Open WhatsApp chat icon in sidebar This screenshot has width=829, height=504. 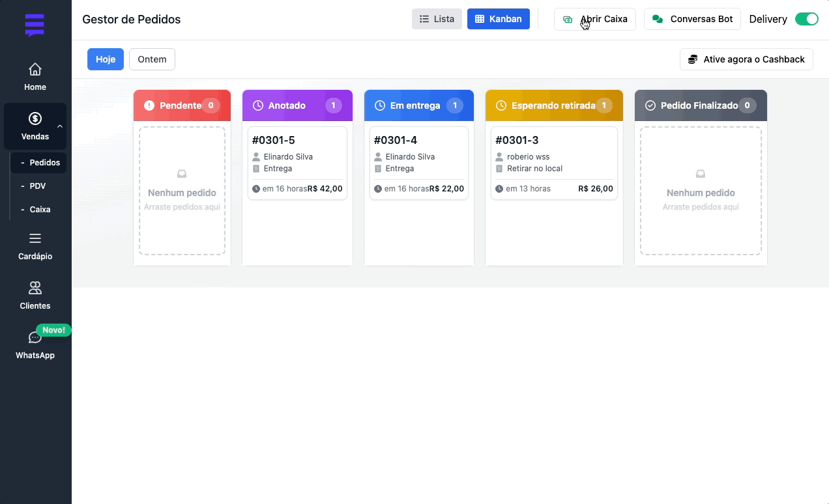pos(35,337)
